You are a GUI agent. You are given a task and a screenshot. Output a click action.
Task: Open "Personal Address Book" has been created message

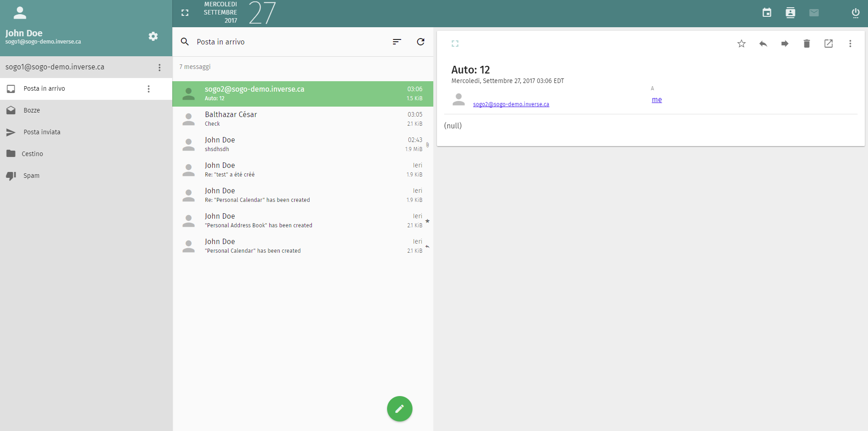tap(303, 221)
